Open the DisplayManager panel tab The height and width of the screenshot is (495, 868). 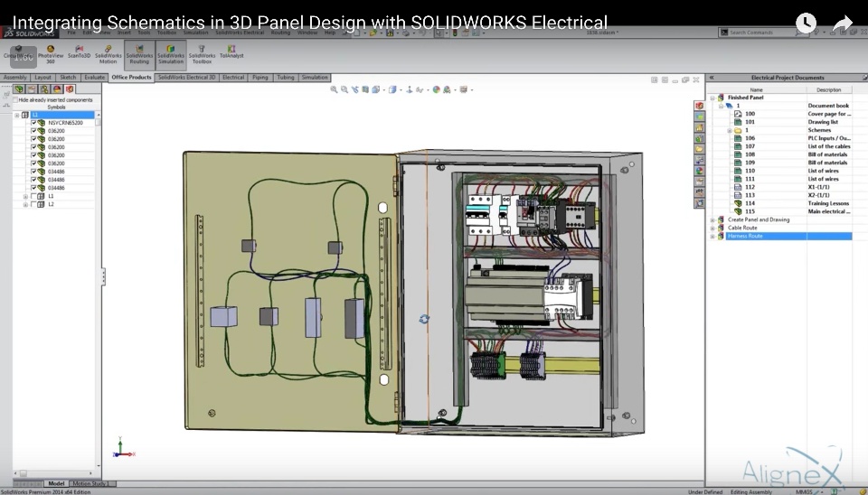pos(57,89)
